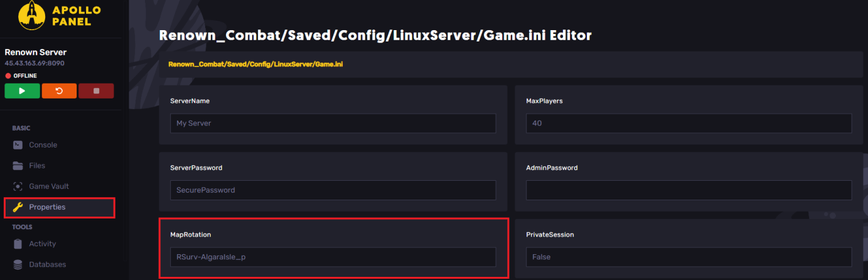Click the Game Vault icon

[18, 186]
